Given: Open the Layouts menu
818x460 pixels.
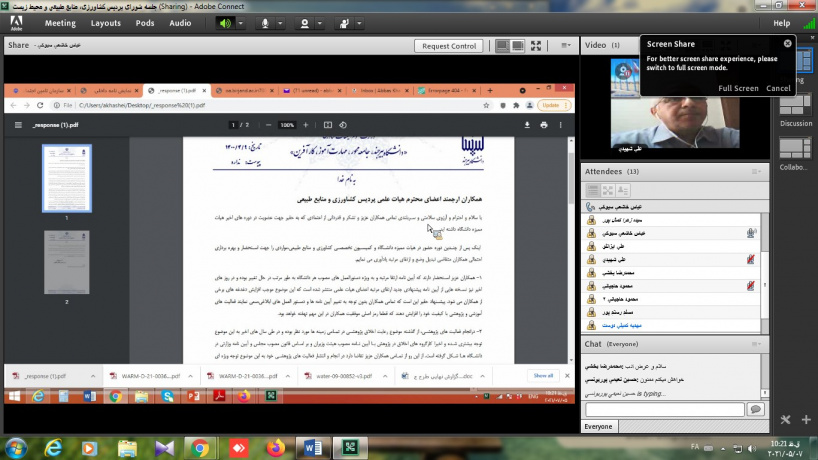Looking at the screenshot, I should 105,22.
